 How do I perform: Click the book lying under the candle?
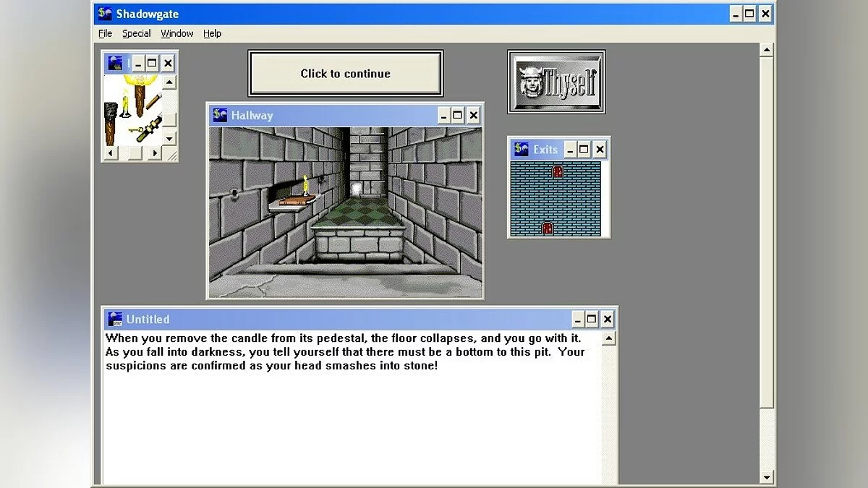pos(297,200)
